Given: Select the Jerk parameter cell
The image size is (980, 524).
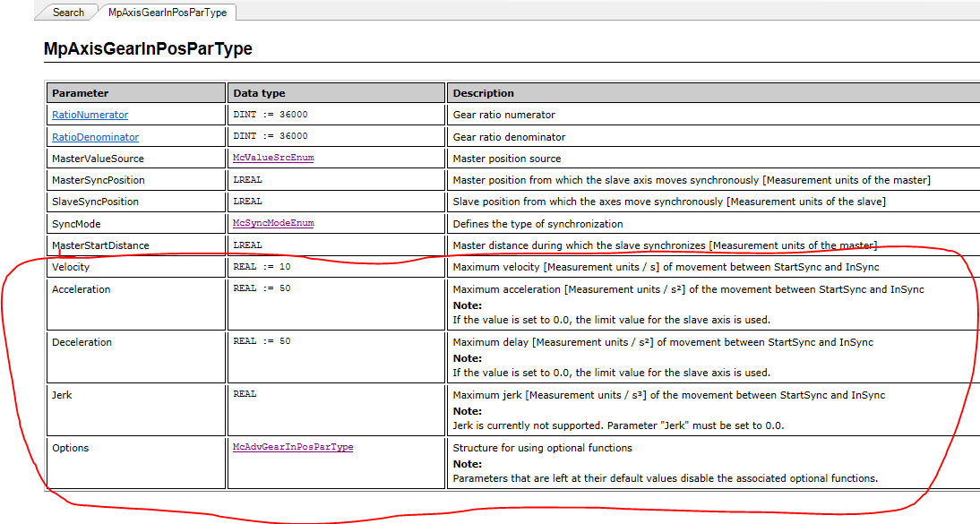Looking at the screenshot, I should tap(135, 410).
